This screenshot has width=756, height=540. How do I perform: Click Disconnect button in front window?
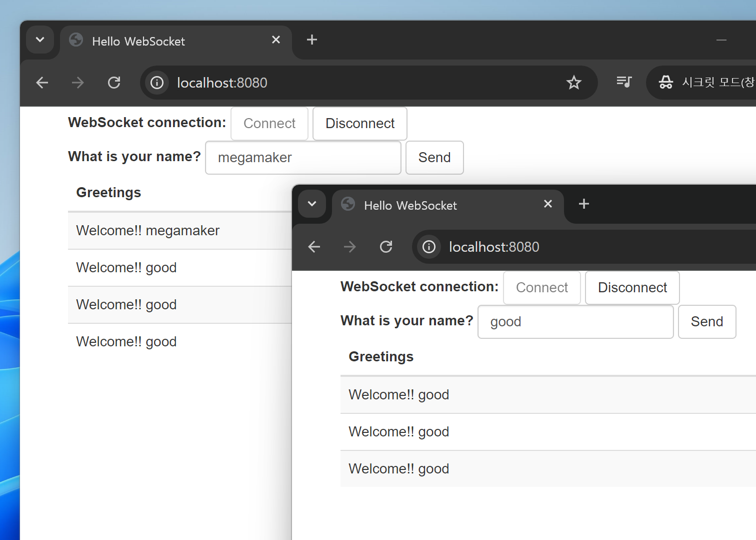(632, 288)
